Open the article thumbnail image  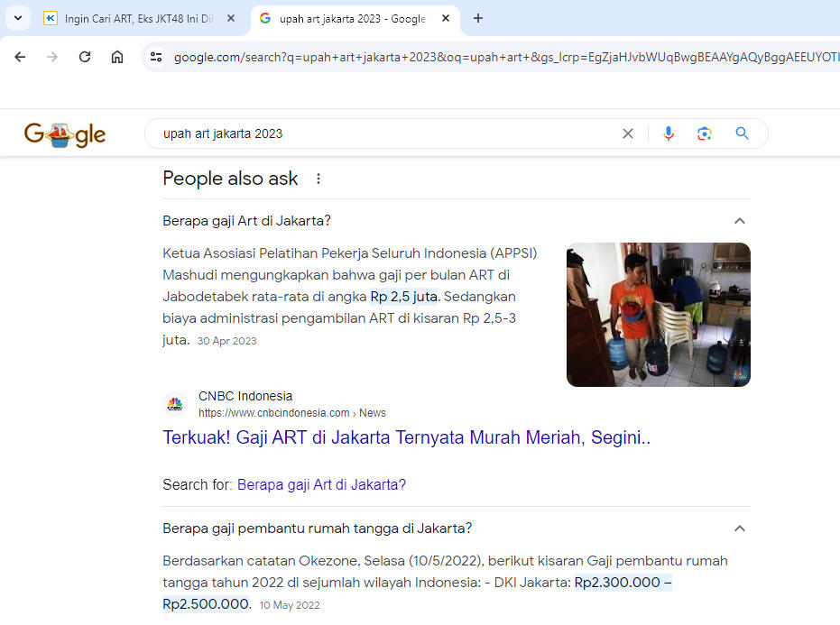tap(658, 315)
